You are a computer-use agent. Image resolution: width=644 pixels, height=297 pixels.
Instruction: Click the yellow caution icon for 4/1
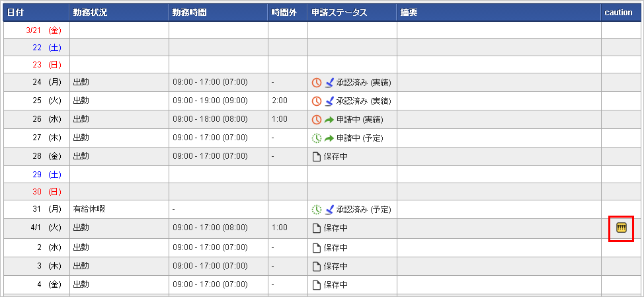[622, 228]
